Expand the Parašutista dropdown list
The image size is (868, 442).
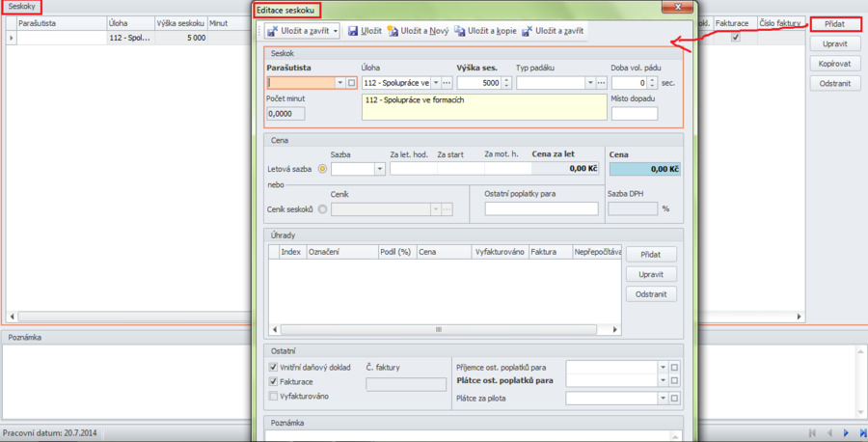339,83
